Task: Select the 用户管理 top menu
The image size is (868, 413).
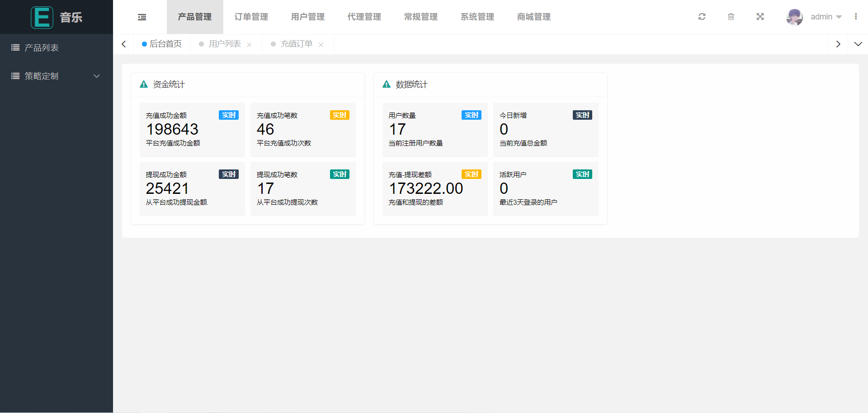Action: 308,17
